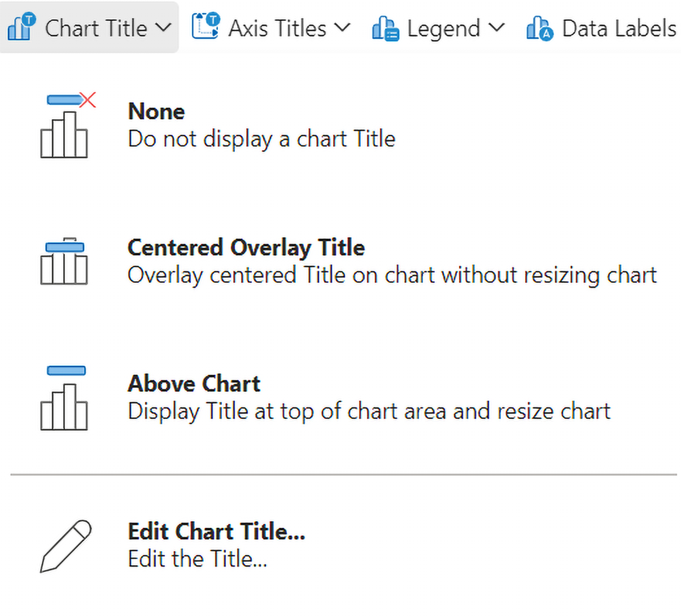
Task: Open the Edit Chart Title... label
Action: coord(216,532)
